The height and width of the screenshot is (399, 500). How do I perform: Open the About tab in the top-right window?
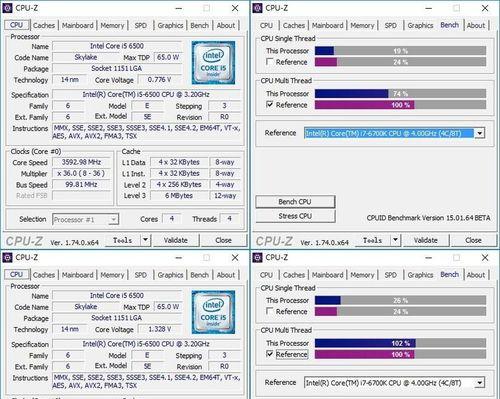click(476, 25)
